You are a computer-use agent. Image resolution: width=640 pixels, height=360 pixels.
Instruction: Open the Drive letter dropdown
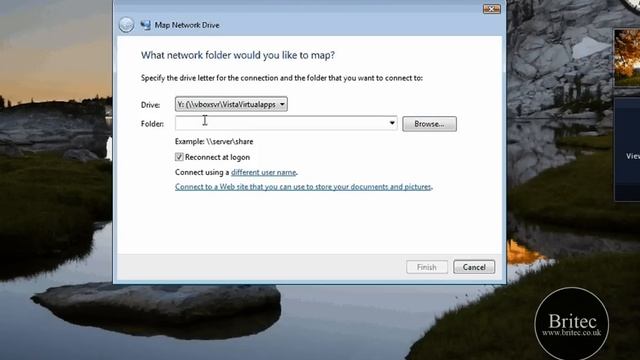[231, 104]
